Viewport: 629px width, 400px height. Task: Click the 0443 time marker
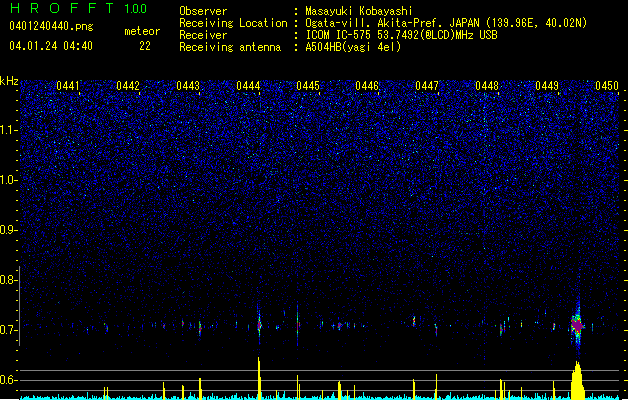(188, 86)
